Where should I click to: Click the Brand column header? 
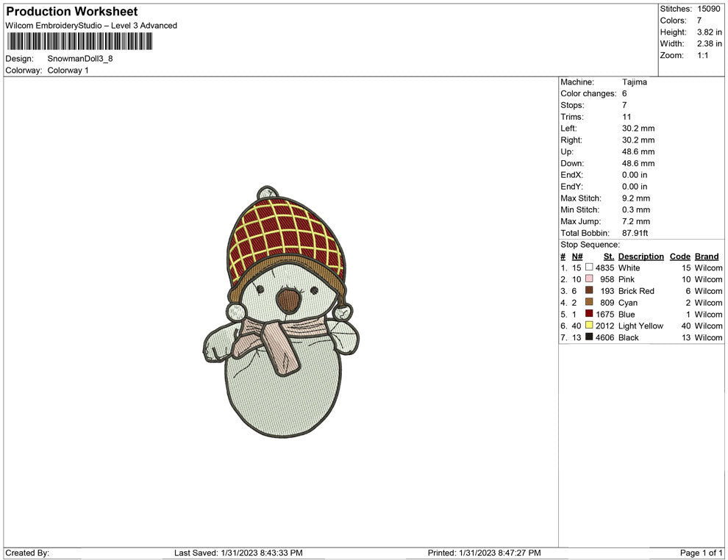(x=706, y=256)
